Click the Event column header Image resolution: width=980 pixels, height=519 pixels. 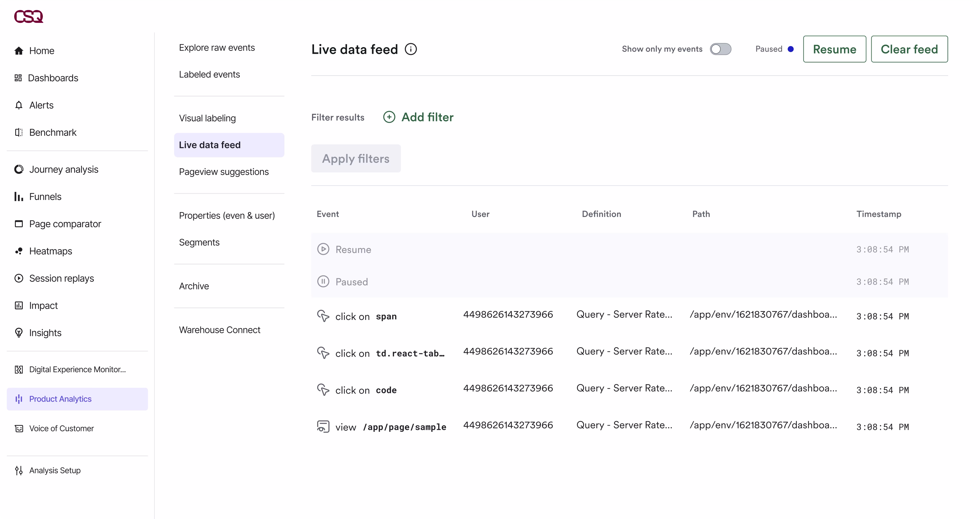tap(328, 214)
